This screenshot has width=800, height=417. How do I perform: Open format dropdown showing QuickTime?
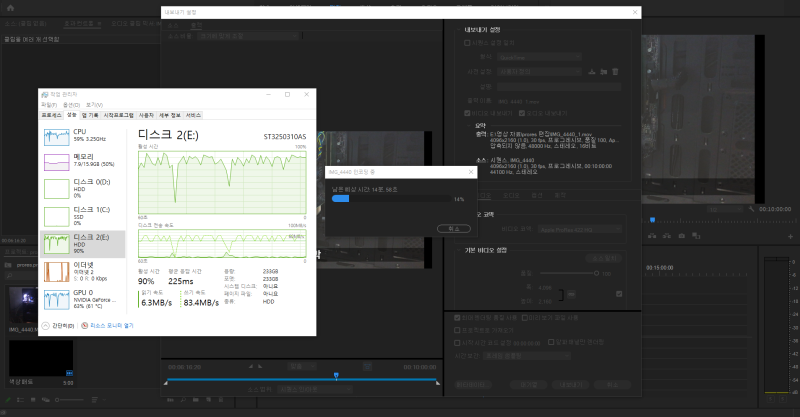(539, 57)
